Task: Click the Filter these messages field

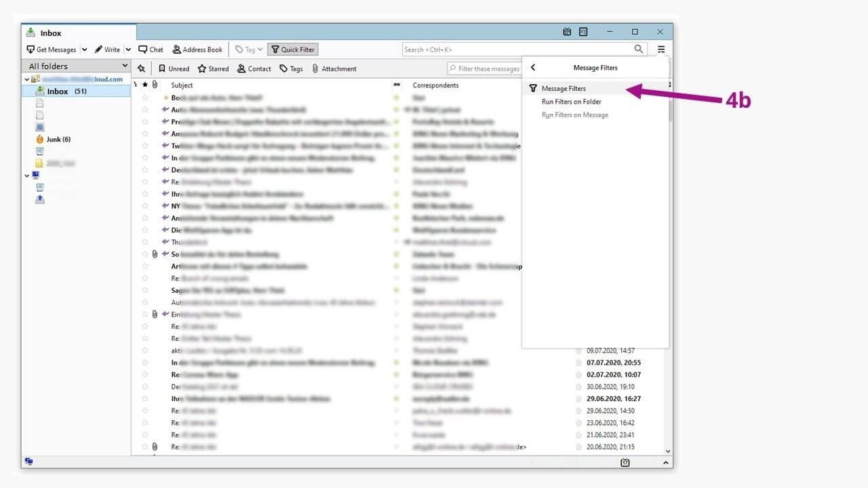Action: (x=484, y=68)
